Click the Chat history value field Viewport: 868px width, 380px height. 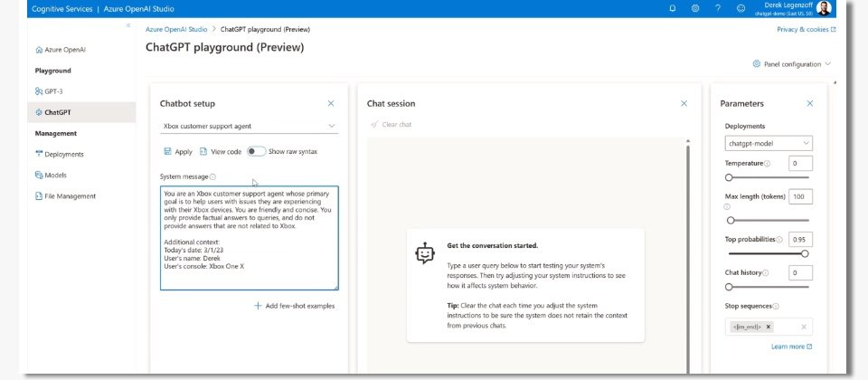(x=800, y=272)
